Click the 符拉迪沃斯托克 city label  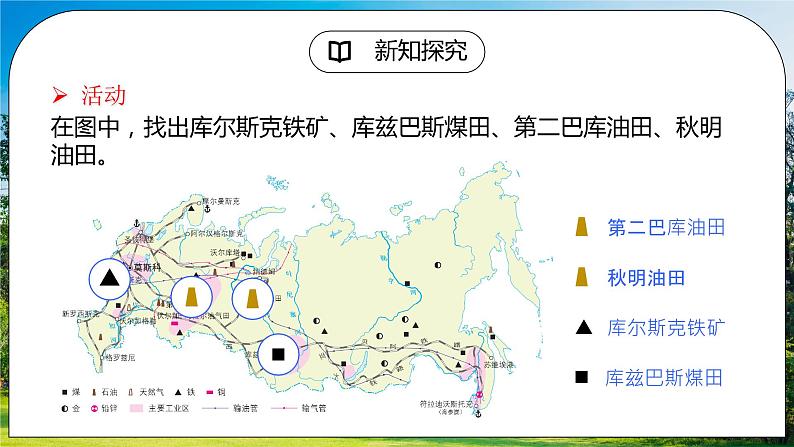[446, 403]
